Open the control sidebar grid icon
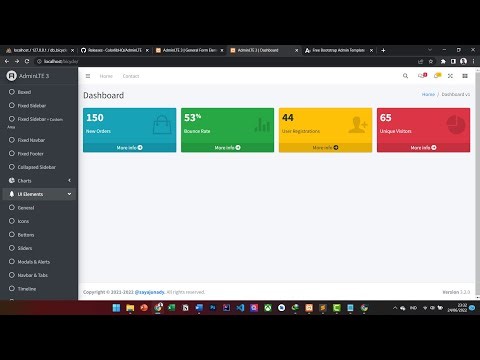The image size is (480, 360). click(465, 76)
